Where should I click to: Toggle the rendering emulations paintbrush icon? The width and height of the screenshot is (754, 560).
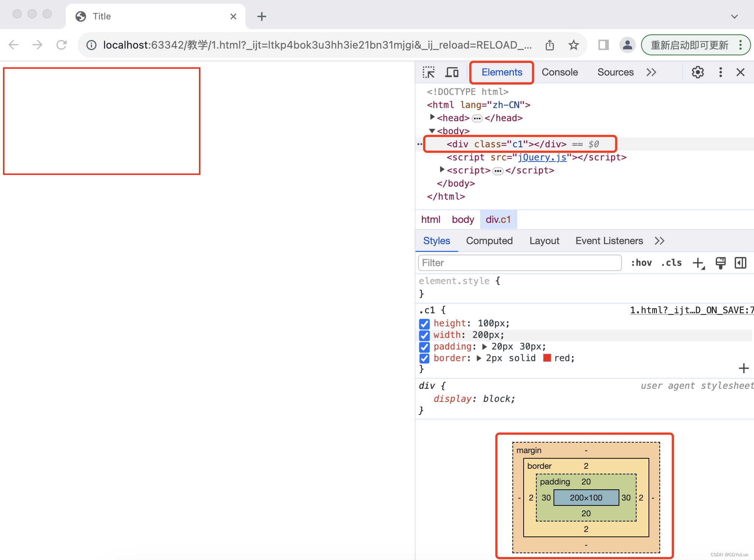720,263
